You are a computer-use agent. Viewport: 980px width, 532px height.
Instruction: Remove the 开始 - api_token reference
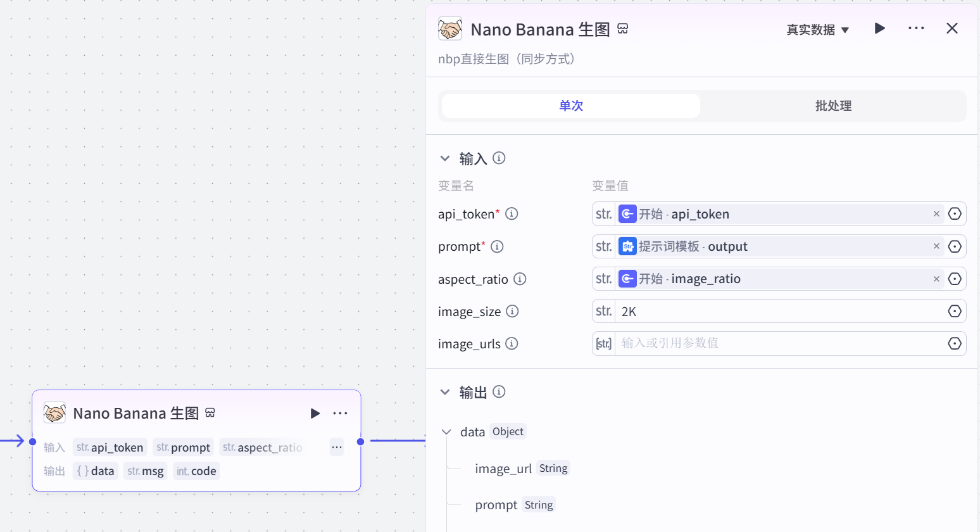pyautogui.click(x=936, y=214)
